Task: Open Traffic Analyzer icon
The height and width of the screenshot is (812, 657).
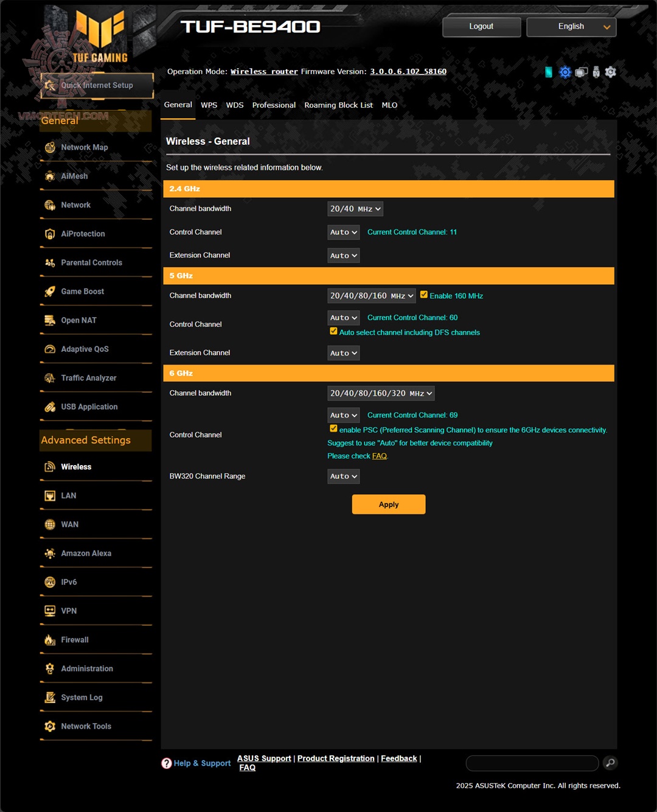Action: coord(50,378)
